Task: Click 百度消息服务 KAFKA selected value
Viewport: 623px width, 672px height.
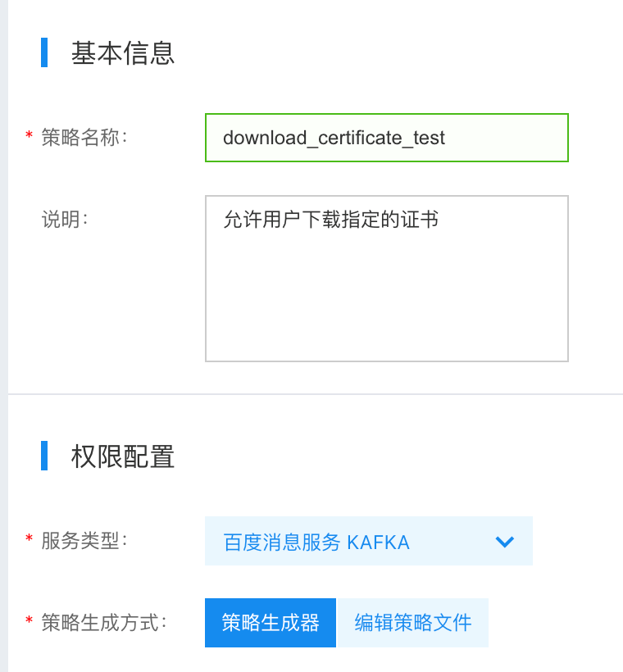Action: tap(316, 543)
